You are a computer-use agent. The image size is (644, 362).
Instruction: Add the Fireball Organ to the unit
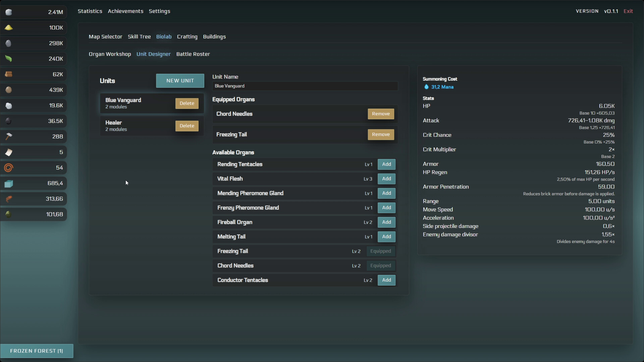(386, 222)
